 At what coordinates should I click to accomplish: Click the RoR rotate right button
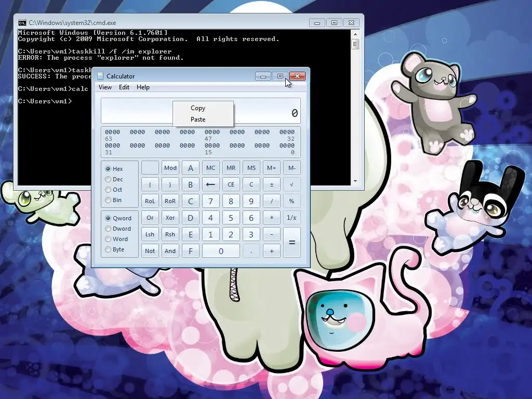click(170, 201)
